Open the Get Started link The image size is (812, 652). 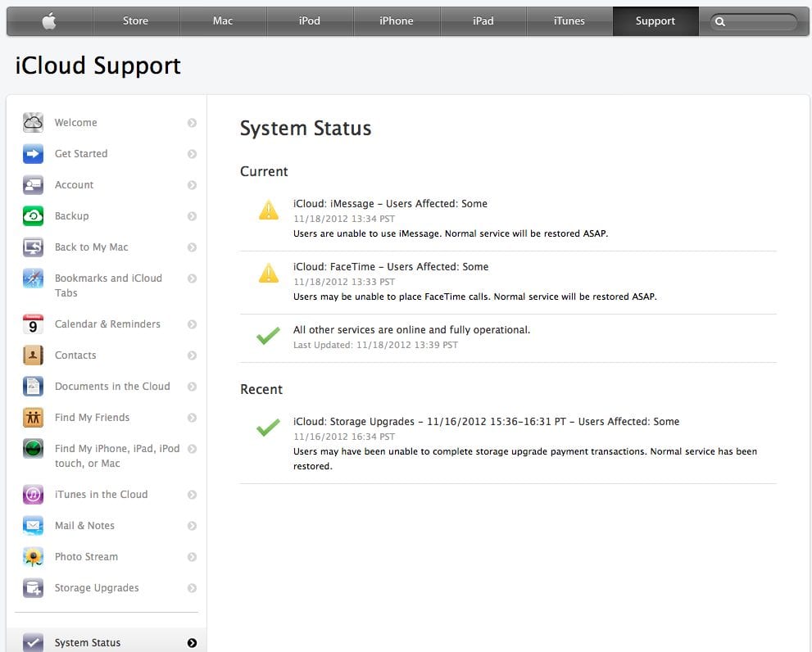point(81,154)
